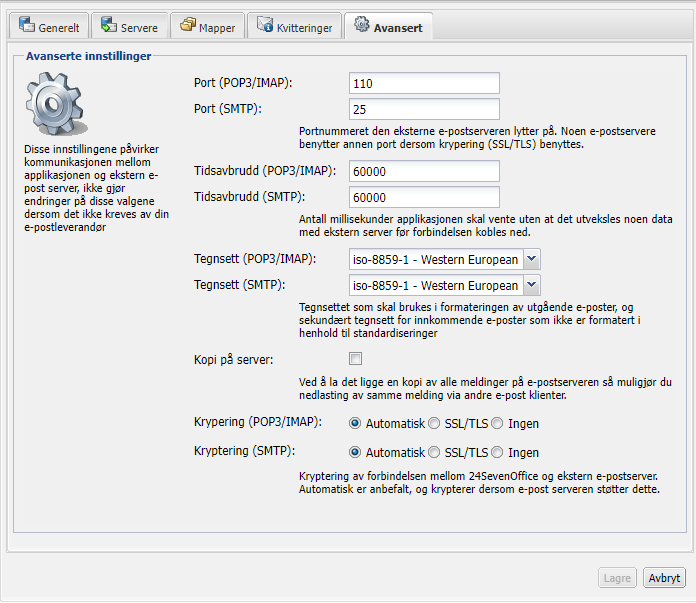Select Ingen for Kryptering (SMTP)
The height and width of the screenshot is (603, 696).
[497, 452]
